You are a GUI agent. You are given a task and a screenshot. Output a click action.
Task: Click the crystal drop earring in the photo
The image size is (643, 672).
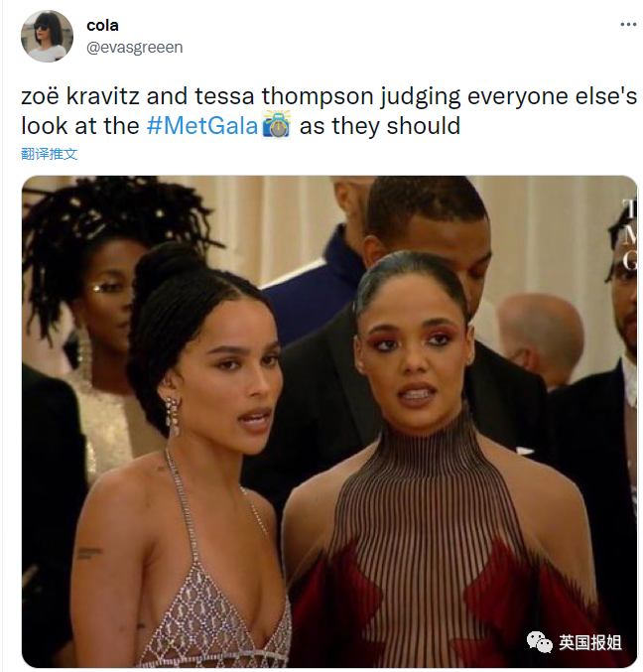click(173, 417)
